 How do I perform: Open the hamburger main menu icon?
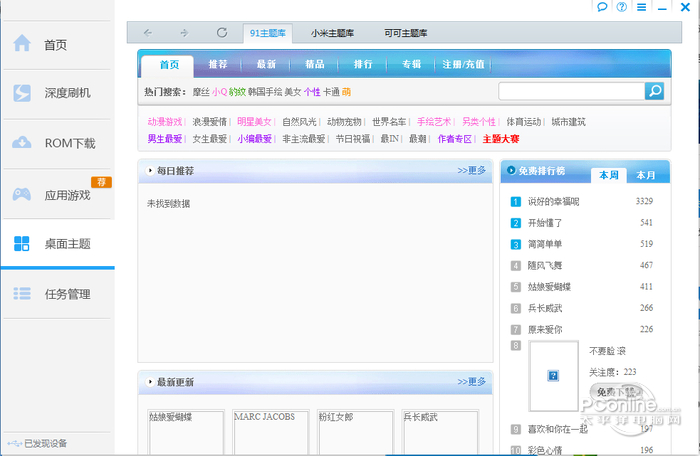641,7
